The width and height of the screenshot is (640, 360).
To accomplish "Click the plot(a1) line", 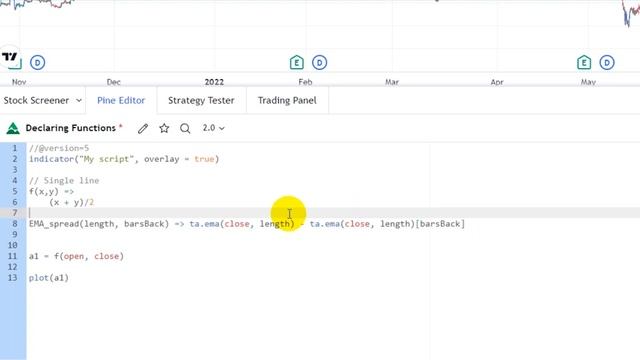I will click(x=49, y=278).
